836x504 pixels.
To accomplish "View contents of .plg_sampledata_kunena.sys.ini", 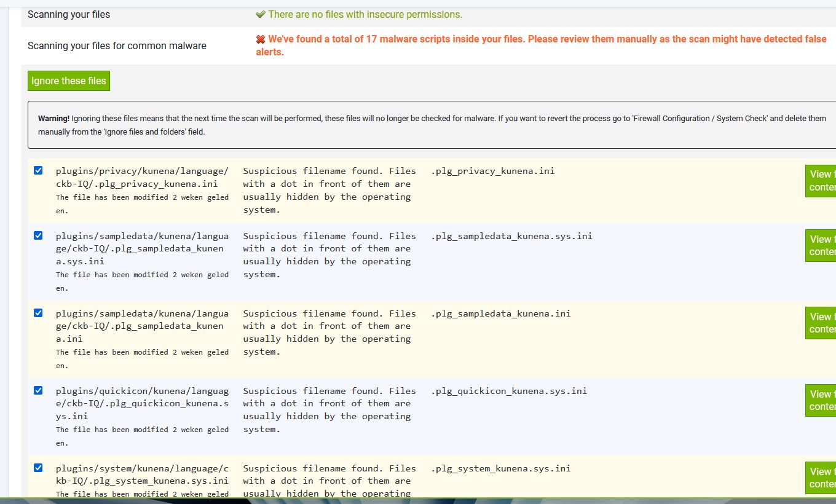I will [821, 245].
